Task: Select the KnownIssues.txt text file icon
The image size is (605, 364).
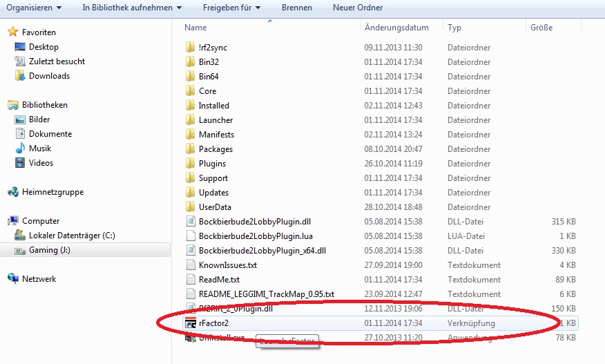Action: 191,265
